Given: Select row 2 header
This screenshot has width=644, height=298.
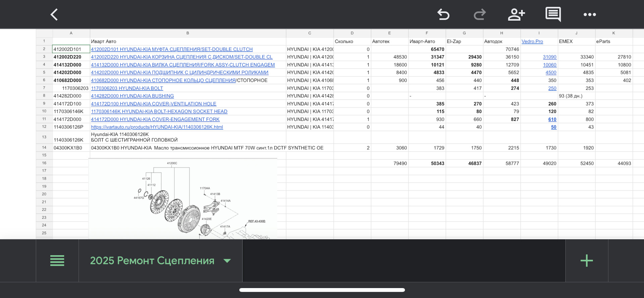Looking at the screenshot, I should (x=44, y=49).
